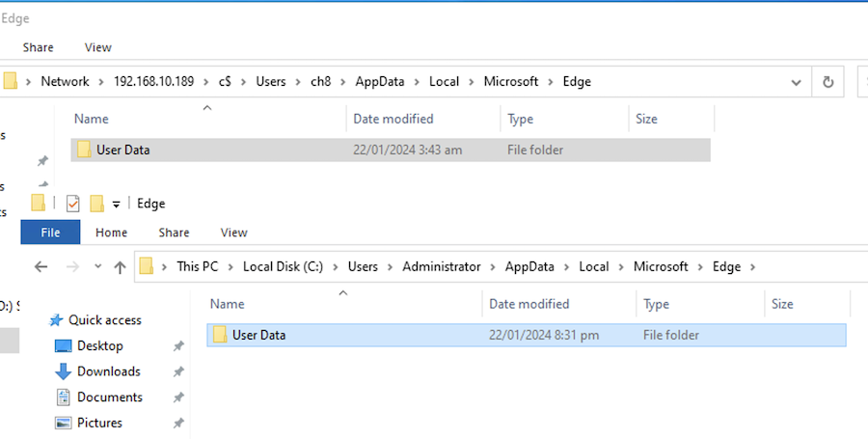Click the ch8 breadcrumb in address bar

(x=319, y=82)
